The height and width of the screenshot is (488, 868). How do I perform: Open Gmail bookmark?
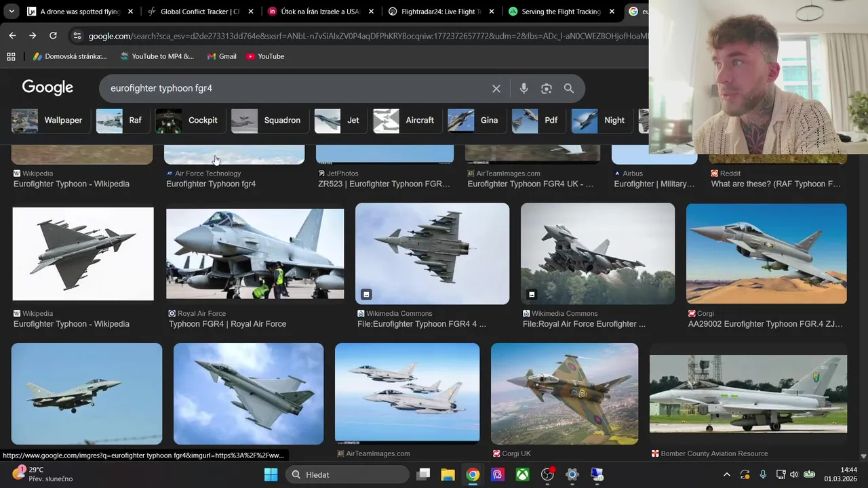tap(222, 56)
